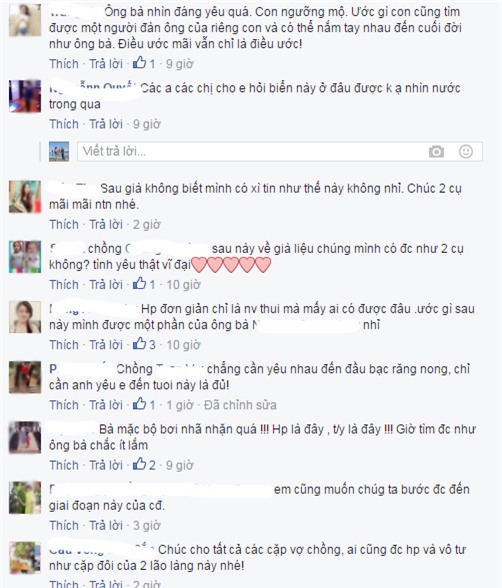Click 'Trả lời' under 'Chồng chẳng cần yêu nhau' comment

pos(106,405)
